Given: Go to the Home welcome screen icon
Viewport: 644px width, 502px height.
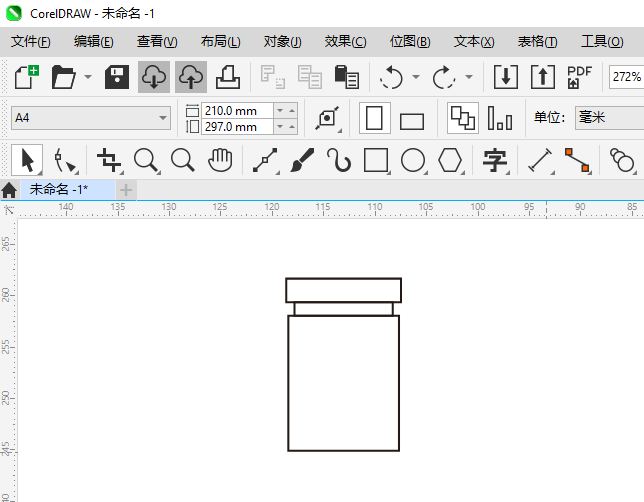Looking at the screenshot, I should click(9, 190).
